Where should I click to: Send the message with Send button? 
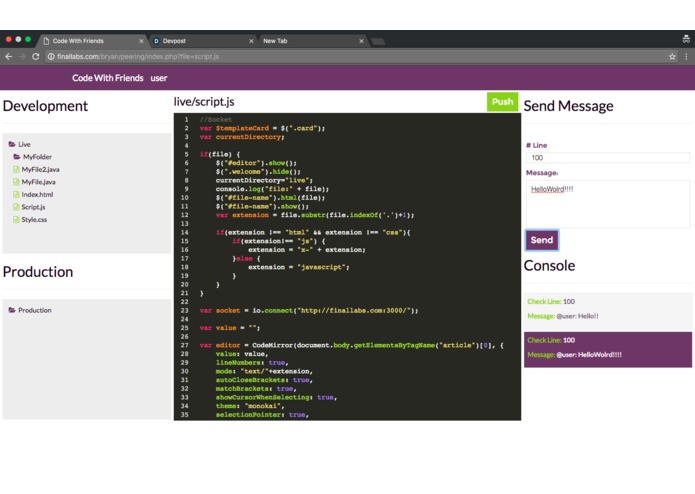pyautogui.click(x=542, y=240)
